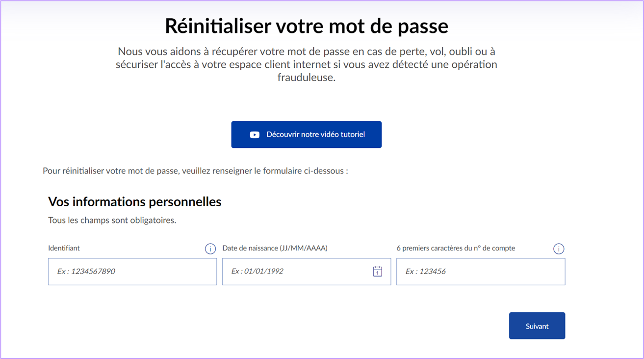Image resolution: width=644 pixels, height=359 pixels.
Task: Open the info icon next to Identifiant
Action: coord(210,249)
